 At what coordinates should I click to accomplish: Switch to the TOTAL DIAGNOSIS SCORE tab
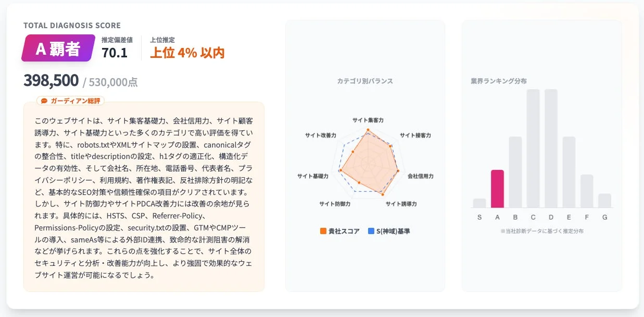[71, 25]
